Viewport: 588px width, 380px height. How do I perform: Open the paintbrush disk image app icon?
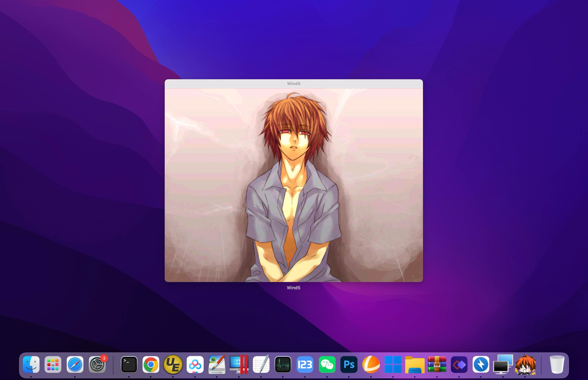217,364
